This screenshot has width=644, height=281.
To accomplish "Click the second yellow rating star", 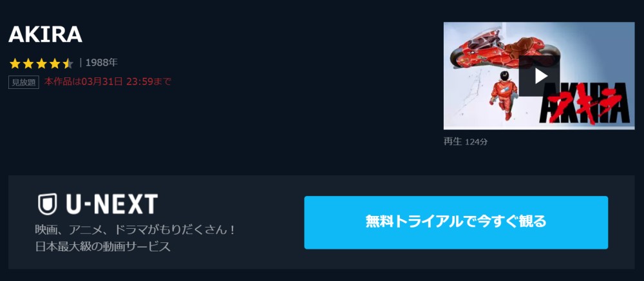I will pyautogui.click(x=28, y=63).
